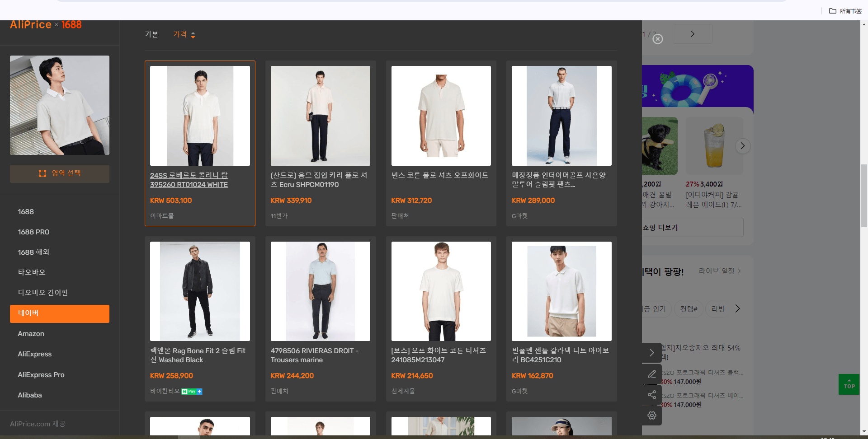This screenshot has height=439, width=868.
Task: Select the 네이버 source
Action: 60,314
